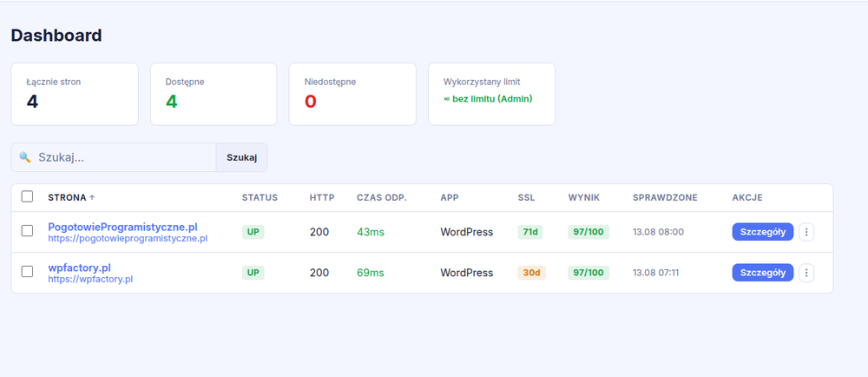Click the Niedostępne summary card
Screen dimensions: 868x377
352,94
